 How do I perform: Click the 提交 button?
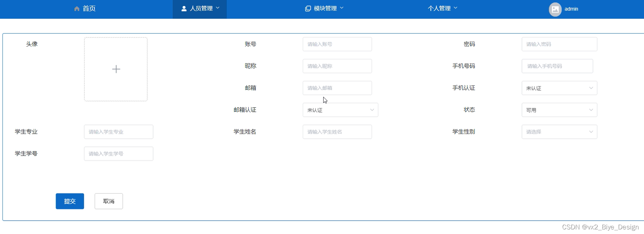tap(70, 201)
